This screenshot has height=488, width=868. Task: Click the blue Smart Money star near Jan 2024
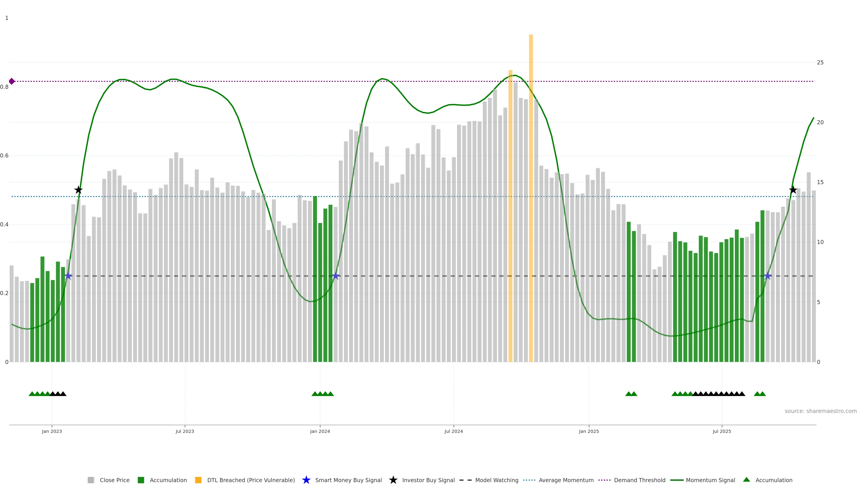[x=336, y=276]
